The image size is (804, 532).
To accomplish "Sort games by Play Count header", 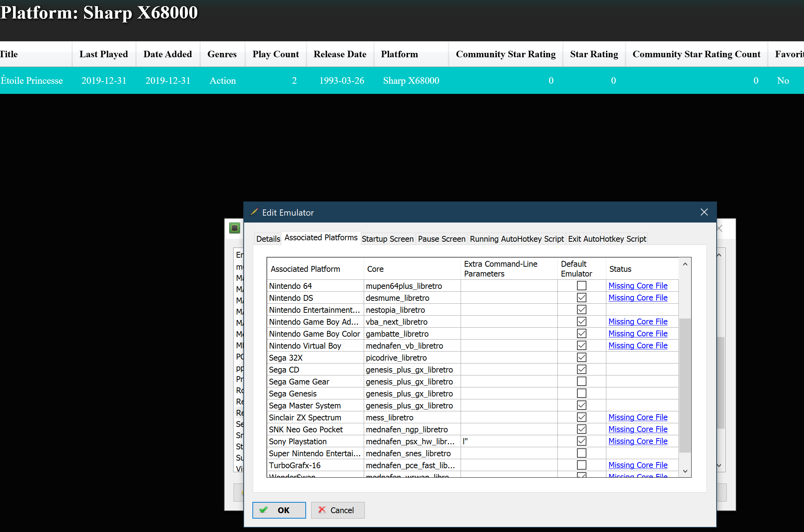I will click(276, 54).
